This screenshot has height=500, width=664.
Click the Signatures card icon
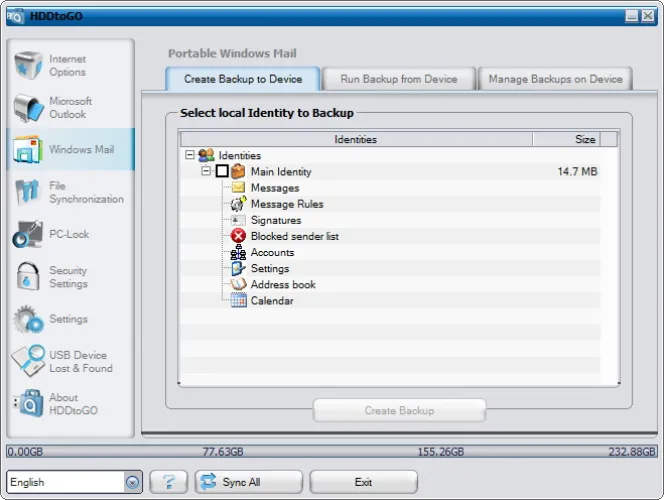tap(238, 220)
